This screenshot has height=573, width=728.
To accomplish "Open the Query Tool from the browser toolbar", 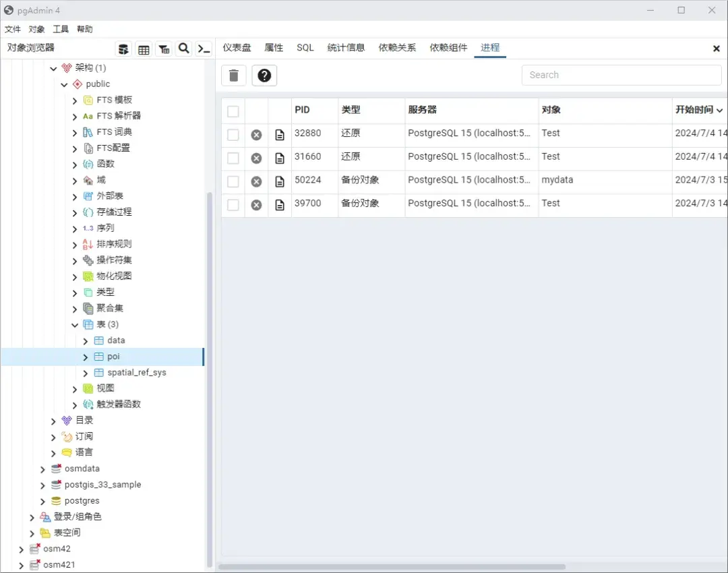I will 123,49.
